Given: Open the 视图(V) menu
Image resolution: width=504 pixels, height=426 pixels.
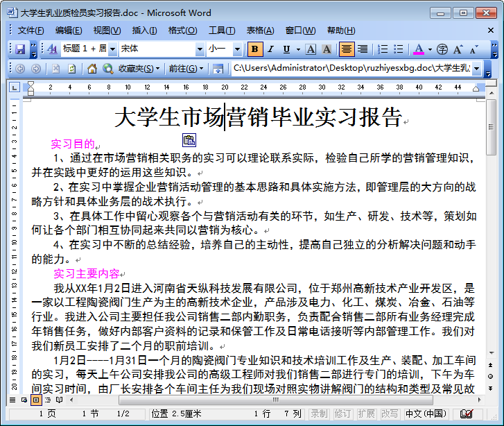Looking at the screenshot, I should [107, 31].
